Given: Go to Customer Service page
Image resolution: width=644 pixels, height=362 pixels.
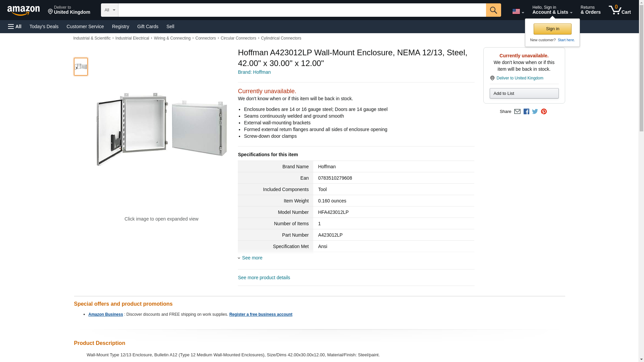Looking at the screenshot, I should click(x=85, y=26).
